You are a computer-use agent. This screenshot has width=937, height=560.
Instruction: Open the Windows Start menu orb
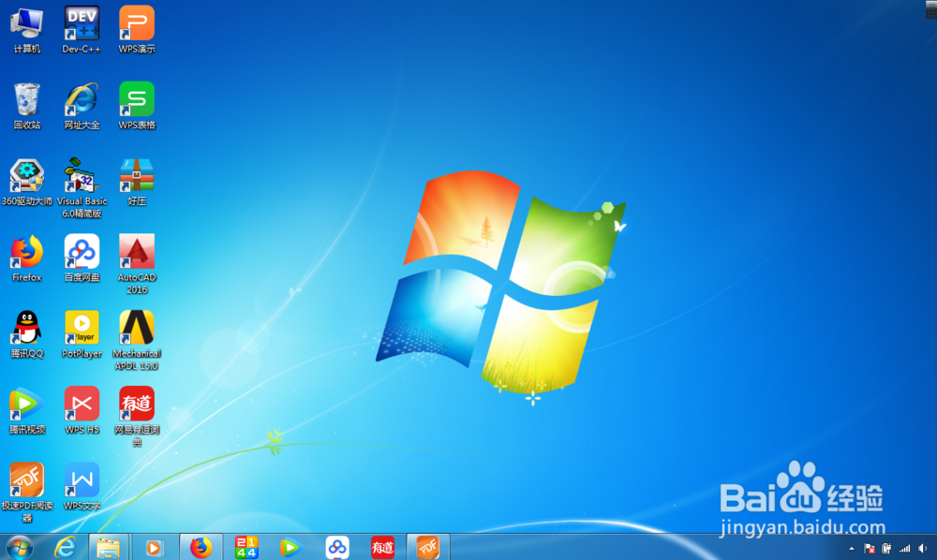[x=20, y=547]
